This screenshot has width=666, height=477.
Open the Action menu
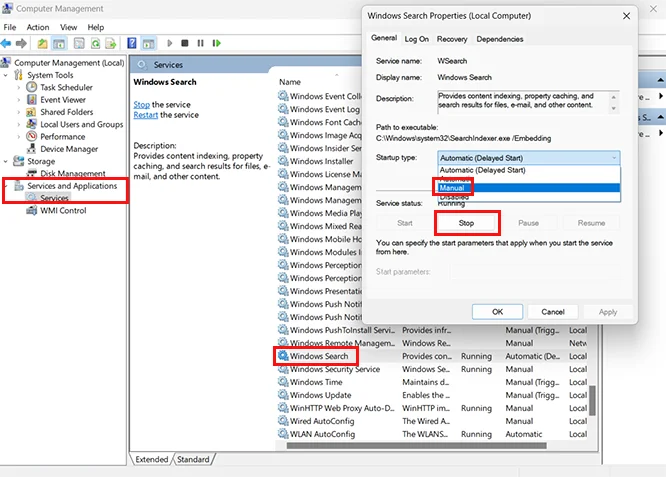point(38,27)
